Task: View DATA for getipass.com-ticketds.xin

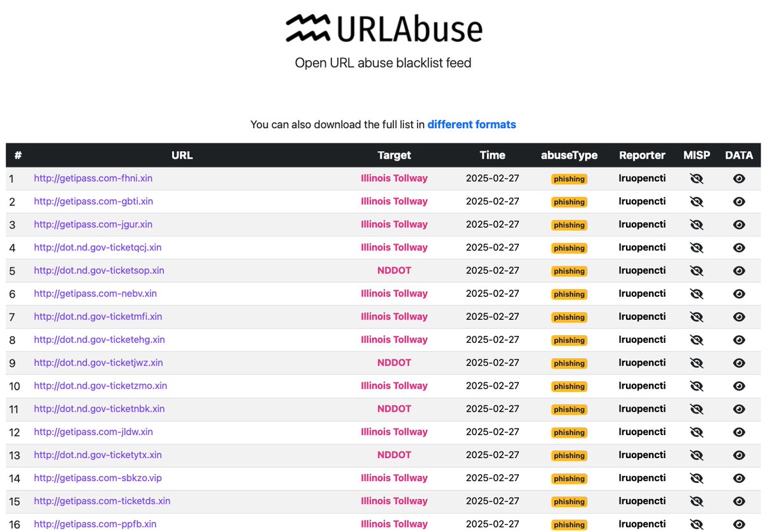Action: [x=739, y=501]
